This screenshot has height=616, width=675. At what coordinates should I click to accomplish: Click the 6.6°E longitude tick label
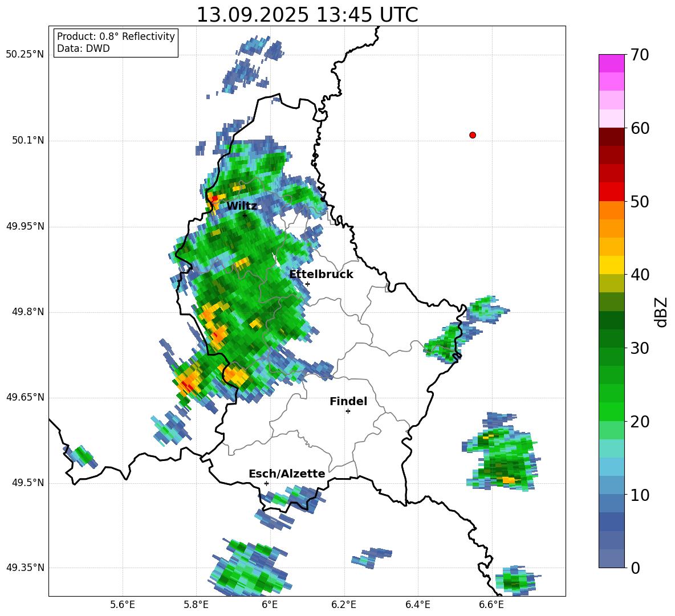(491, 605)
